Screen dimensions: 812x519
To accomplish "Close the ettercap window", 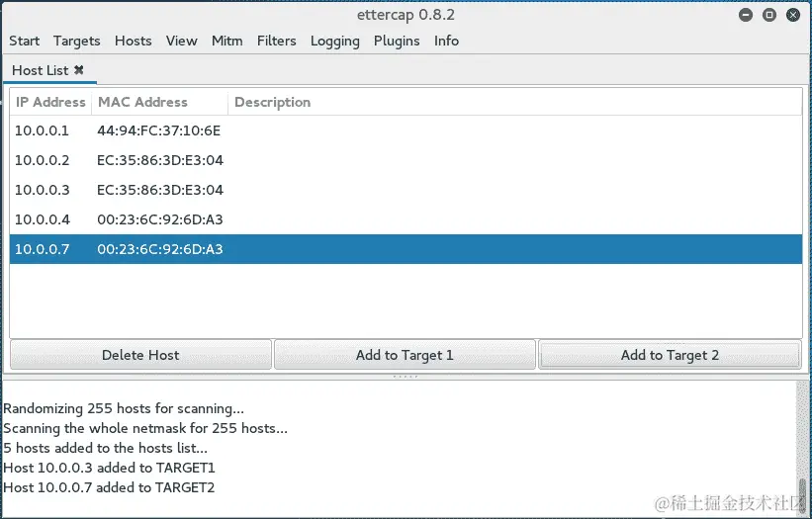I will 793,15.
